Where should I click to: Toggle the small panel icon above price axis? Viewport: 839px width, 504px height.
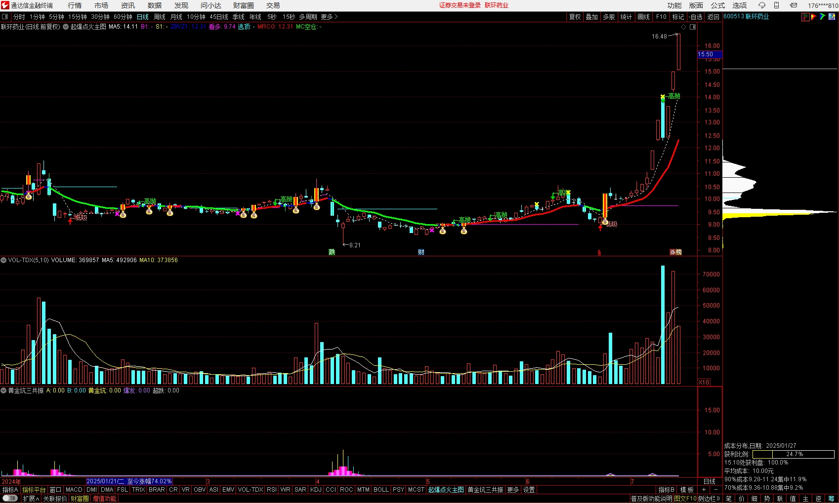(693, 27)
